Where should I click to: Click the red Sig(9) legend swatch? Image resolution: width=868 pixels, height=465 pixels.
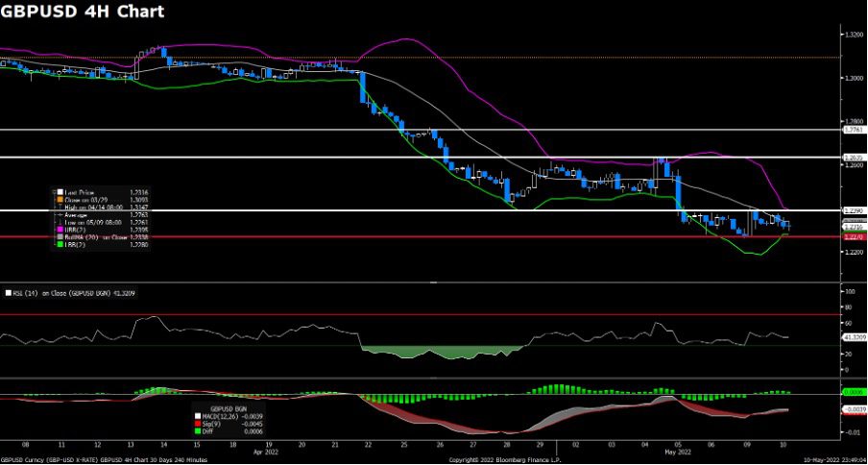tap(200, 426)
